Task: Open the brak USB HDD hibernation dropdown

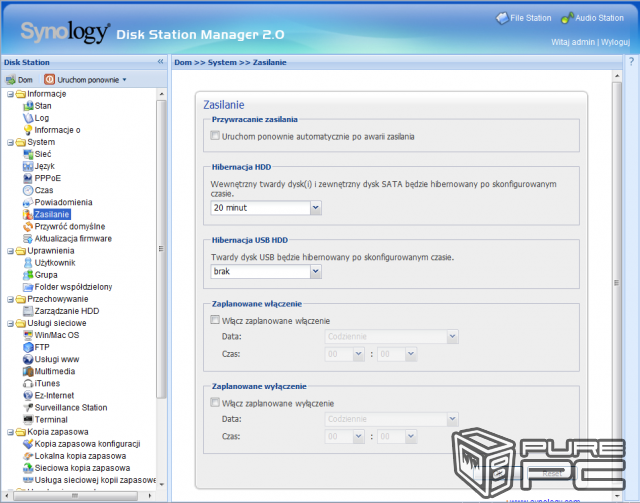Action: click(x=316, y=272)
